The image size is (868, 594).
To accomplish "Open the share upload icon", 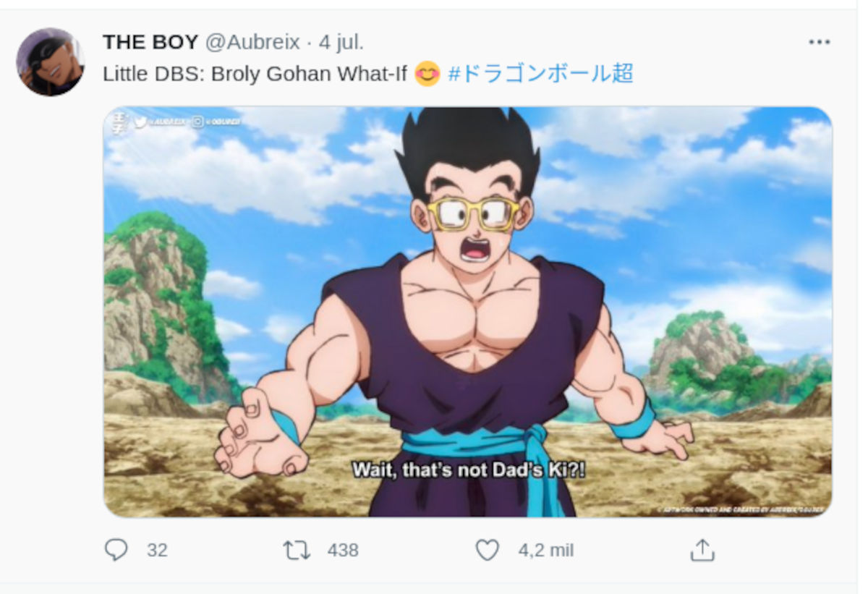I will coord(702,551).
